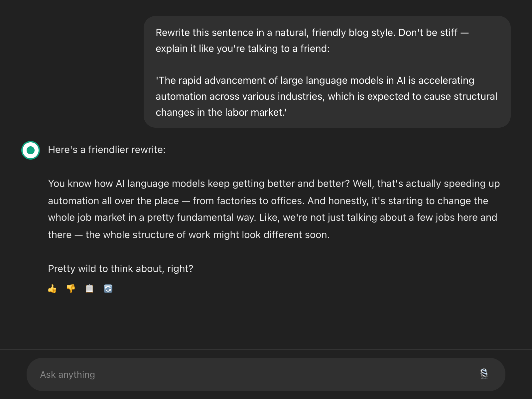This screenshot has height=399, width=532.
Task: Click the prompt line starting "Rewrite this sentence"
Action: coord(312,33)
